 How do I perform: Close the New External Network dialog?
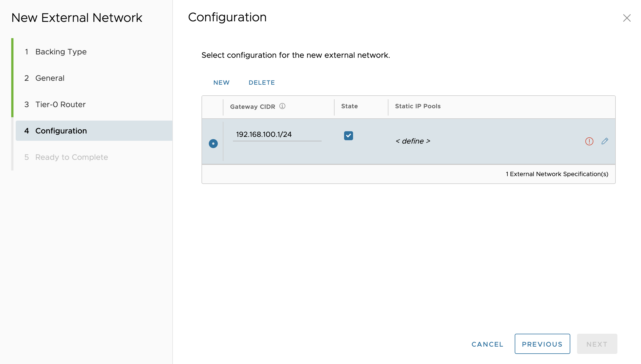[x=627, y=18]
